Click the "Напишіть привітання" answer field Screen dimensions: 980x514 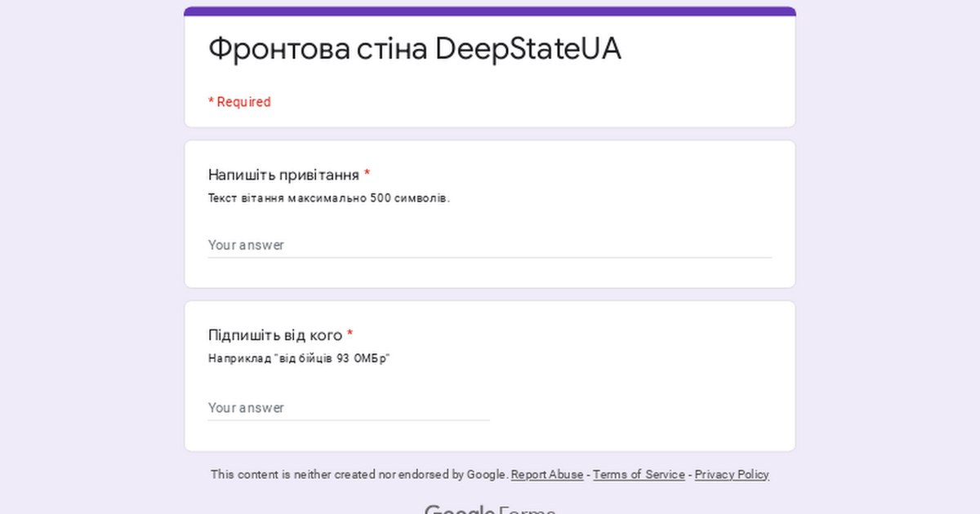click(489, 245)
